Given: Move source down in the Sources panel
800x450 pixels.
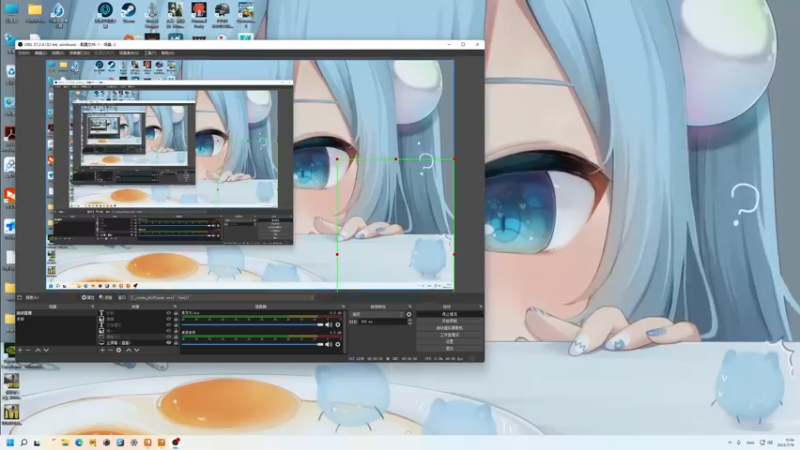Looking at the screenshot, I should click(136, 351).
